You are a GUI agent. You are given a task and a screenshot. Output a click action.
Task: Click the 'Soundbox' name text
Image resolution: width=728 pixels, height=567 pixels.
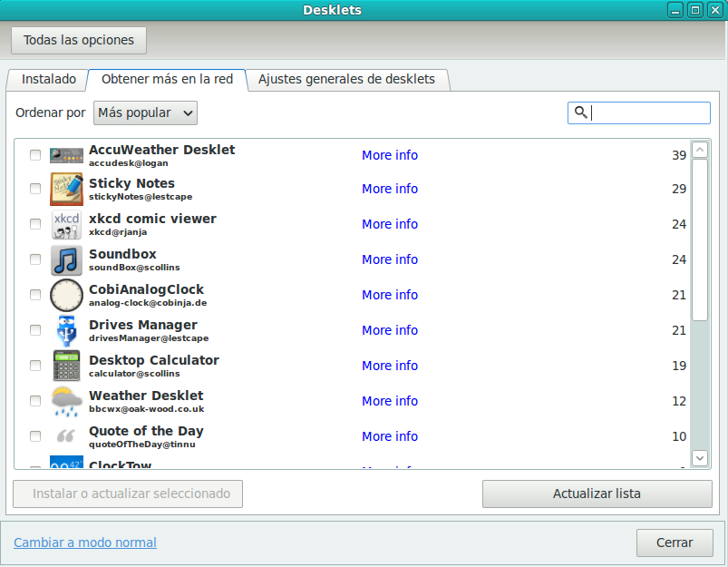122,254
